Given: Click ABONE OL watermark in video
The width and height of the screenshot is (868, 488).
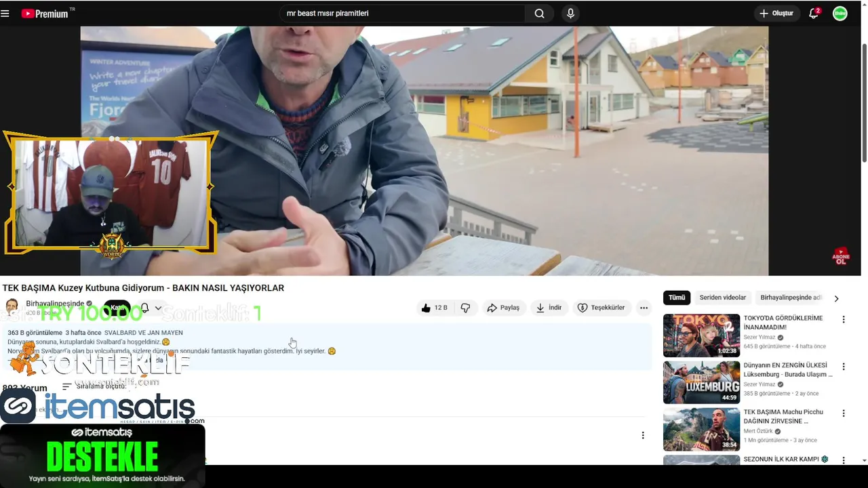Looking at the screenshot, I should tap(841, 256).
